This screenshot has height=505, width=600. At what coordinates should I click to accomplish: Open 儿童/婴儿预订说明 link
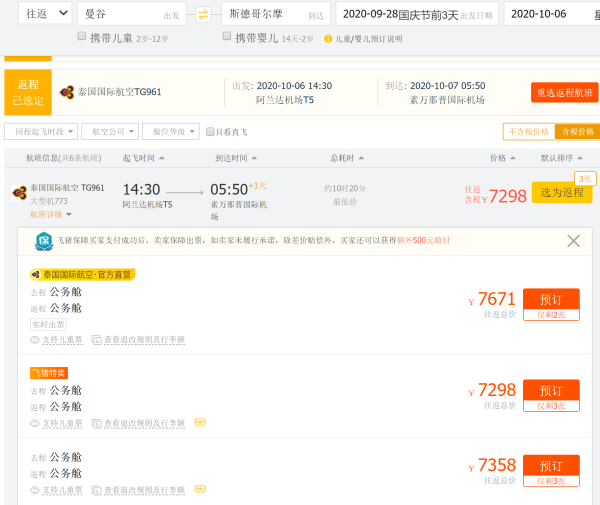[368, 39]
